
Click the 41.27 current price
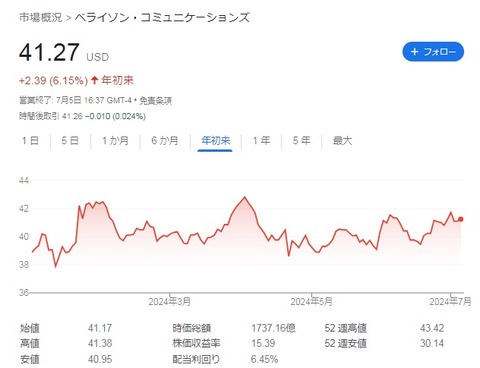[49, 52]
